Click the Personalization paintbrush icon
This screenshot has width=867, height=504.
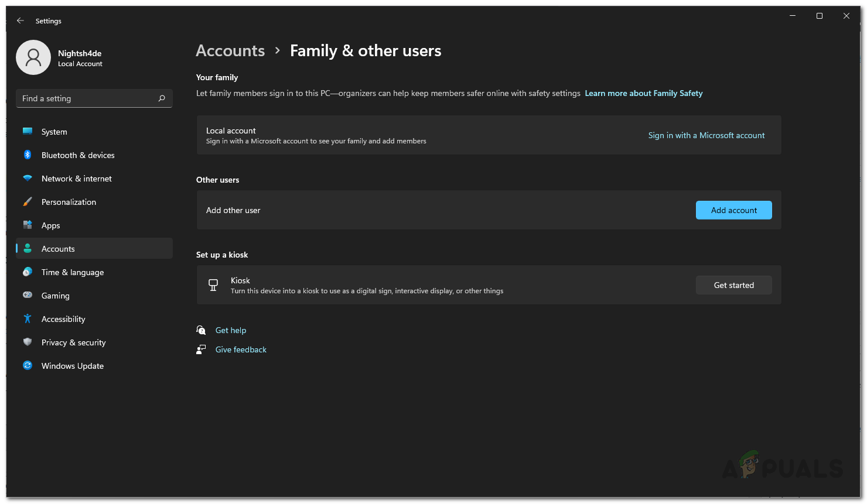[x=28, y=202]
